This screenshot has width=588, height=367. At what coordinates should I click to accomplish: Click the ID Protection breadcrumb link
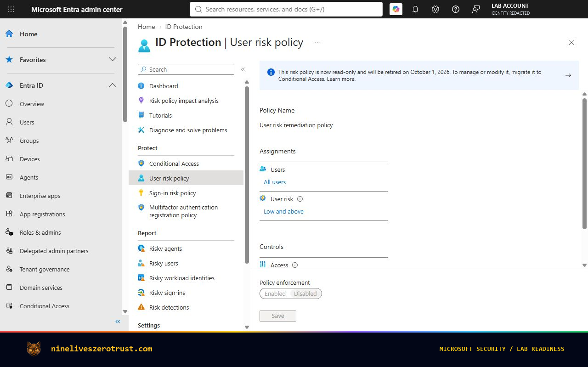pyautogui.click(x=184, y=27)
